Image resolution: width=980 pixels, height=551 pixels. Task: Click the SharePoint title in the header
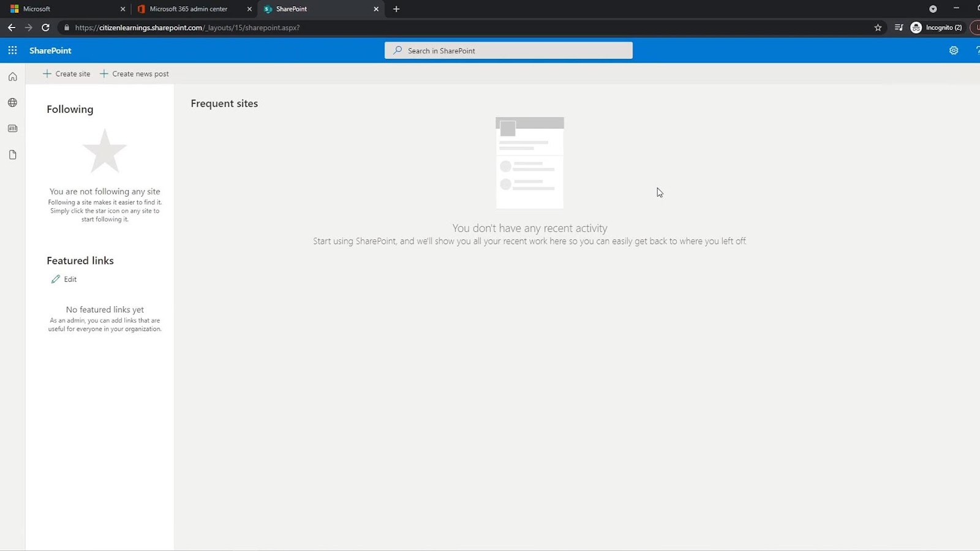(50, 50)
